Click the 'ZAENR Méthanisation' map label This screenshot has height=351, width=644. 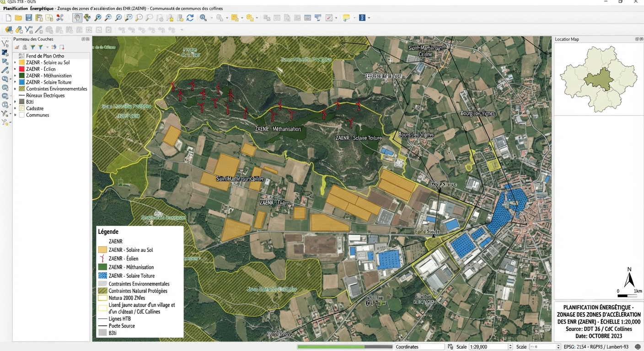pos(278,129)
